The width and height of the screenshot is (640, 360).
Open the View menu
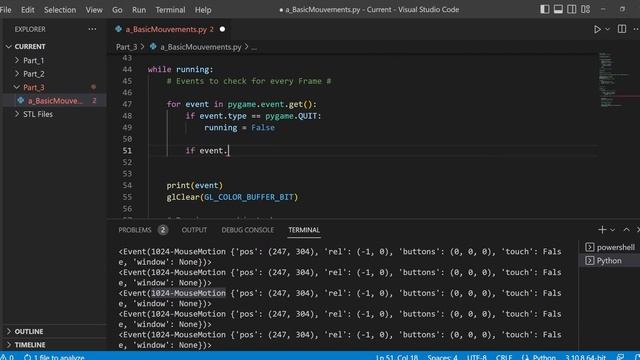(x=94, y=9)
